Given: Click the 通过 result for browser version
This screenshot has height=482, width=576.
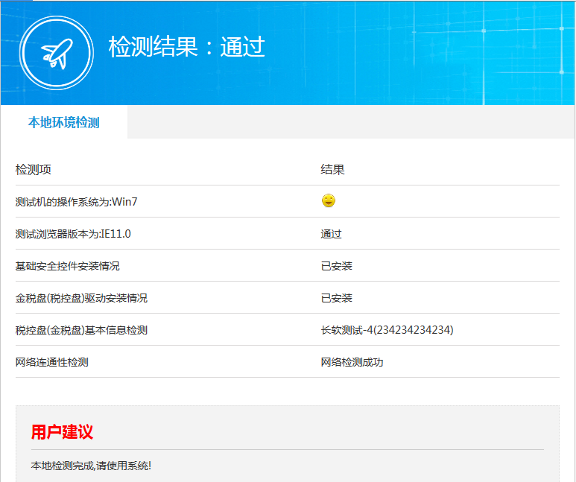Looking at the screenshot, I should coord(331,234).
